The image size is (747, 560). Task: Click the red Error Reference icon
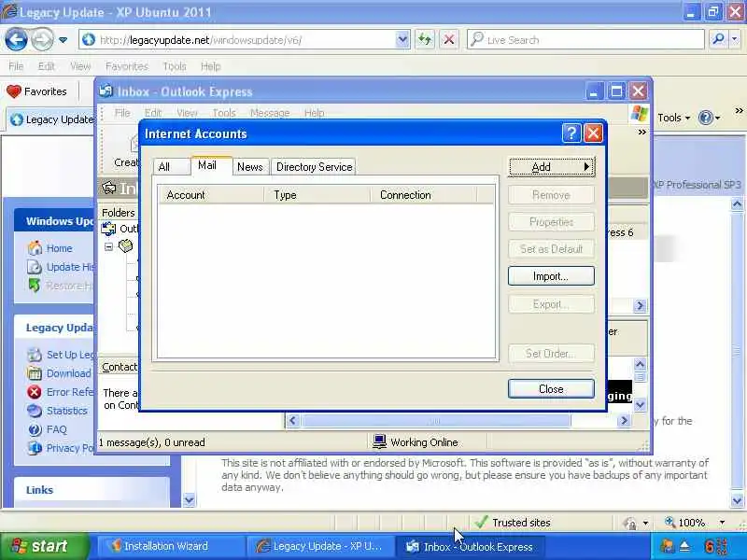click(35, 392)
